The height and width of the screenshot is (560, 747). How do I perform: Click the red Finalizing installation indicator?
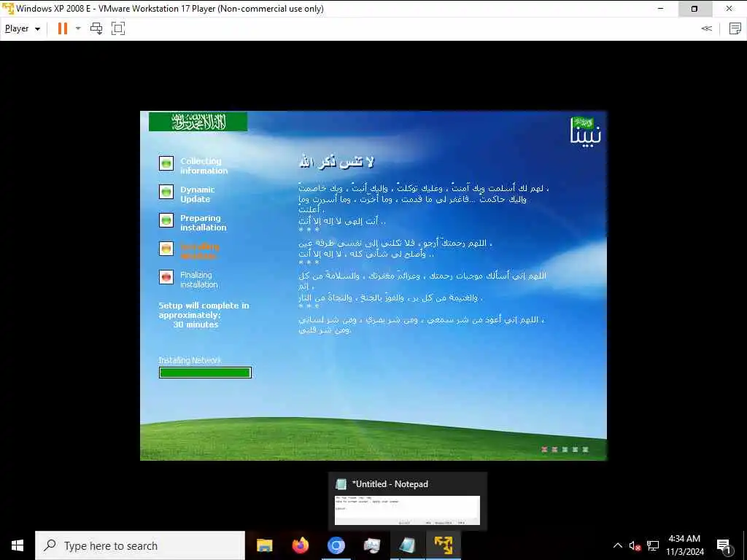[x=166, y=277]
